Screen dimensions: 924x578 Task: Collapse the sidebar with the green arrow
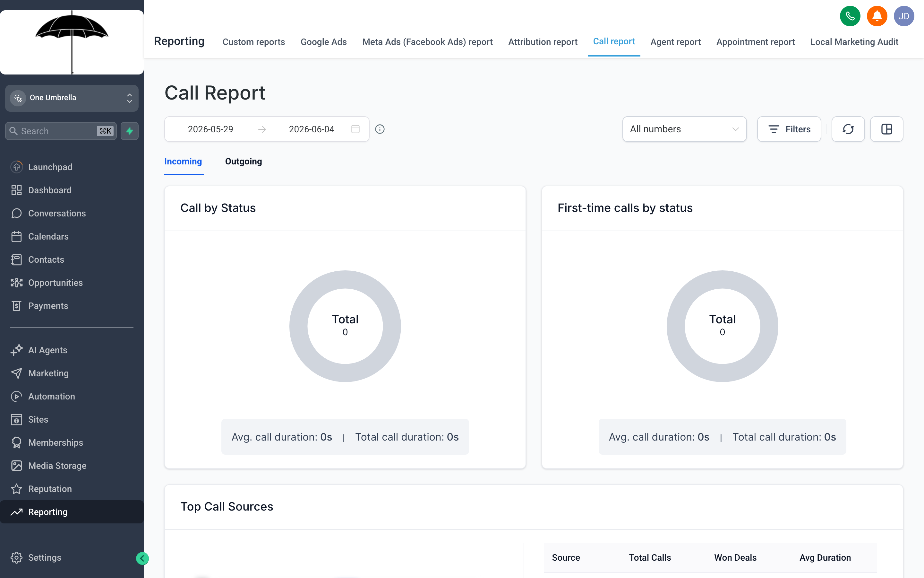[142, 558]
